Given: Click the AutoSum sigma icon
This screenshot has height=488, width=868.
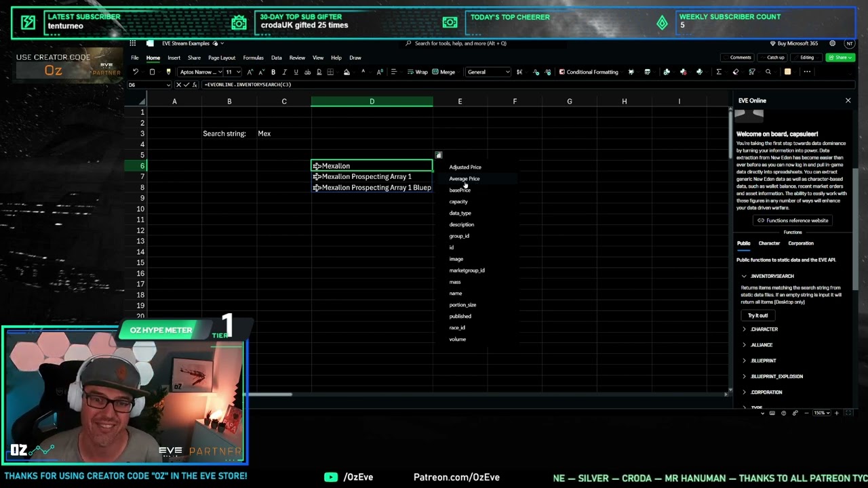Looking at the screenshot, I should pyautogui.click(x=719, y=72).
